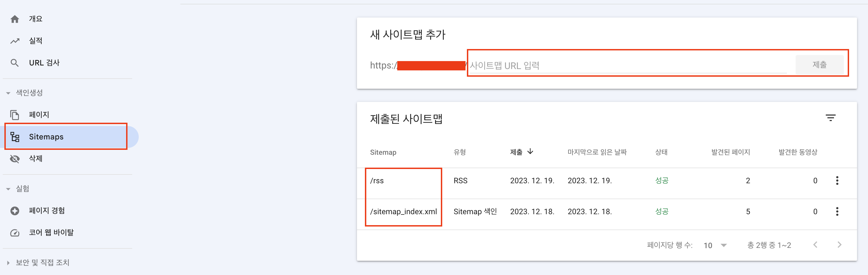Open more options for /sitemap_index.xml row
This screenshot has width=868, height=275.
tap(837, 211)
